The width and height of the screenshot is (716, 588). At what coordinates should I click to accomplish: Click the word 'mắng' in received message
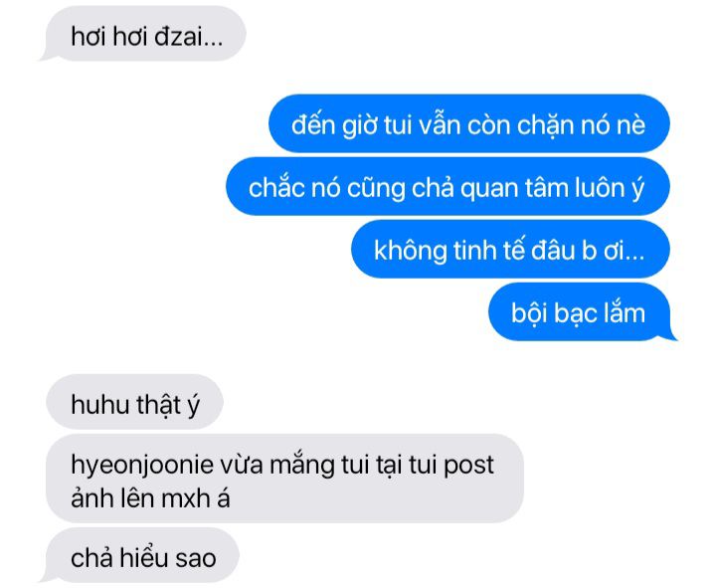pos(301,466)
